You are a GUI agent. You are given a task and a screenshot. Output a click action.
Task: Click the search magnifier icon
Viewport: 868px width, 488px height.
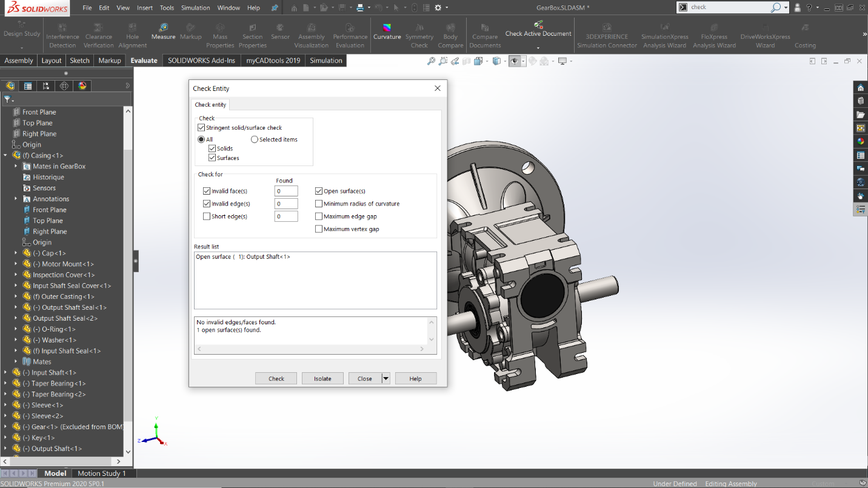click(775, 7)
